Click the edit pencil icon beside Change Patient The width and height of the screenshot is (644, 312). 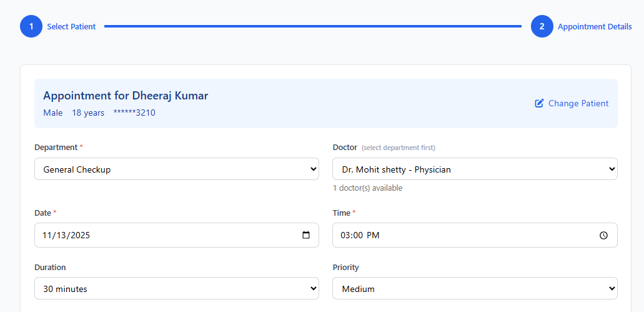coord(540,103)
